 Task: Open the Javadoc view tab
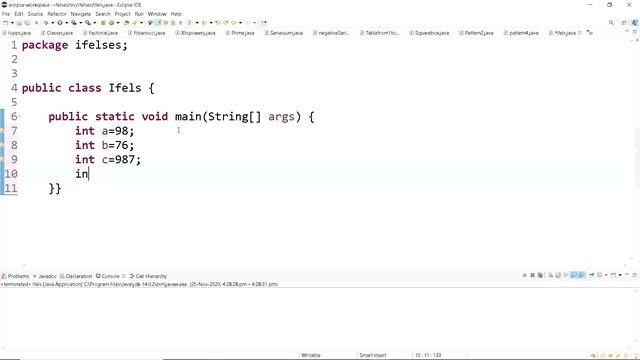(44, 276)
